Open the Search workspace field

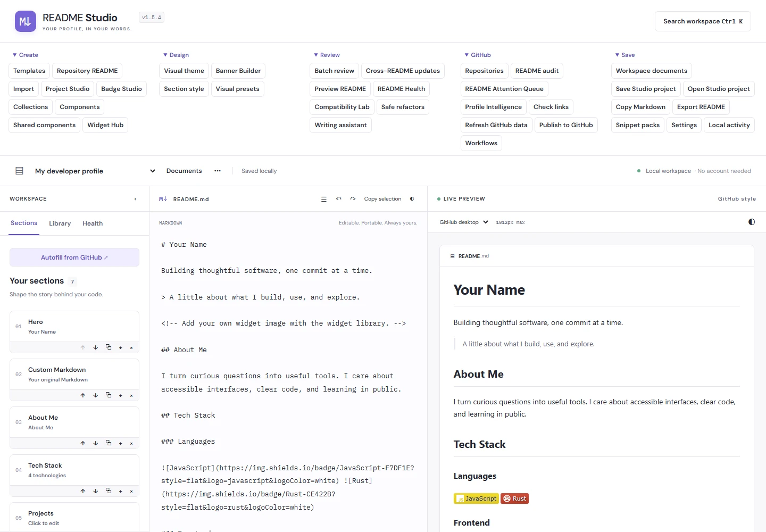703,21
